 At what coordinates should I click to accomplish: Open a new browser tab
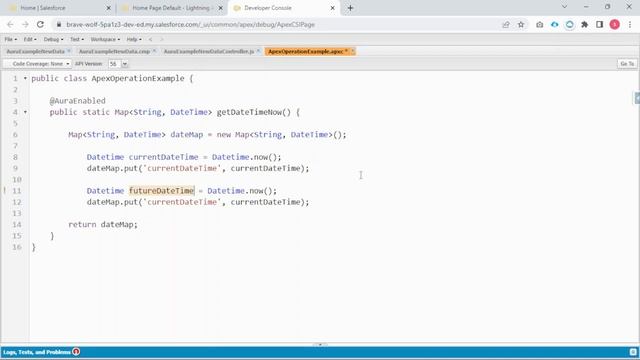(x=350, y=8)
